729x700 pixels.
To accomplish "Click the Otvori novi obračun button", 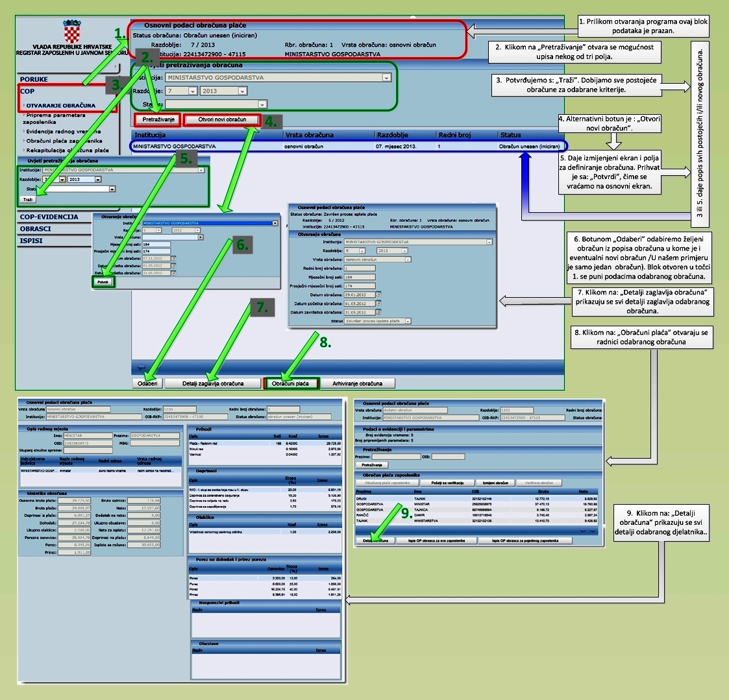I will pyautogui.click(x=222, y=119).
